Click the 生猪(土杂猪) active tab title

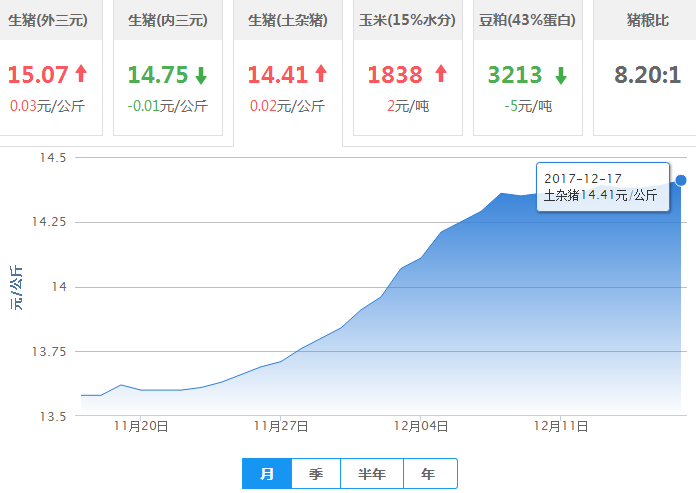(288, 19)
